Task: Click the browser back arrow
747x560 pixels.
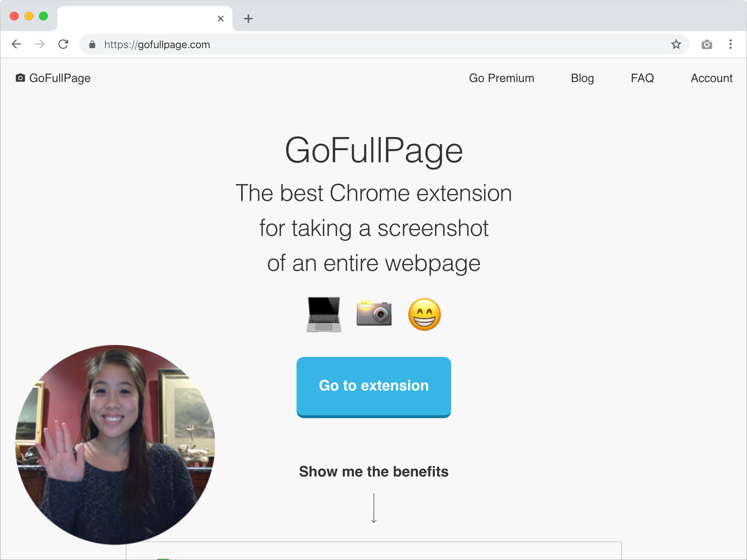Action: pyautogui.click(x=17, y=44)
